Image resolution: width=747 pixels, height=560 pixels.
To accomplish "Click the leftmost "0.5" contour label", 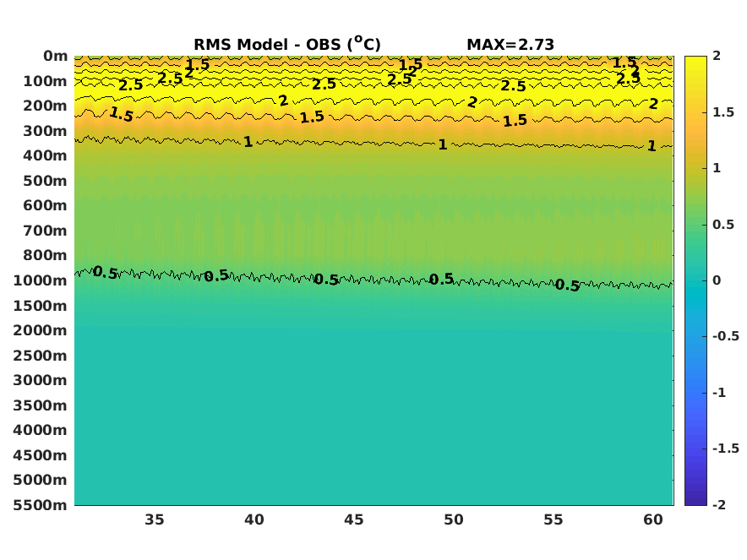I will click(106, 273).
